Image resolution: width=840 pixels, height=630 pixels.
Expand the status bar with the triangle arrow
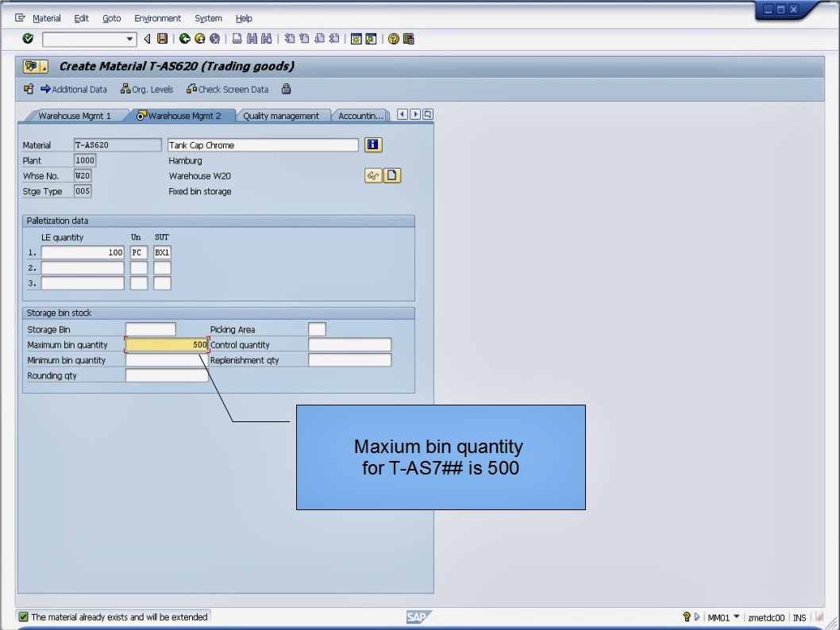coord(697,617)
